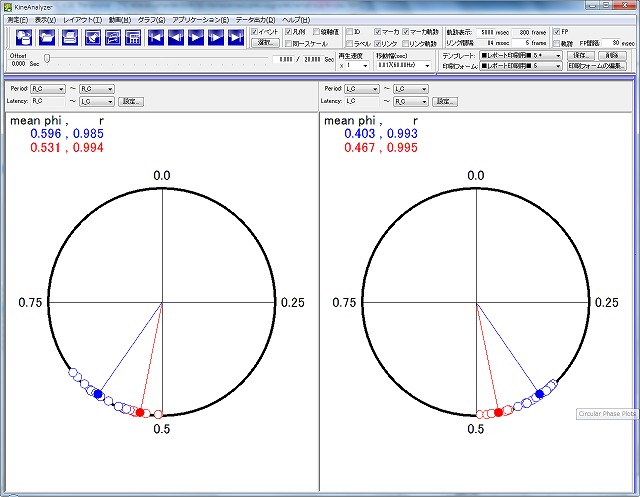Image resolution: width=640 pixels, height=497 pixels.
Task: Open the グラフ(G) menu
Action: 151,20
